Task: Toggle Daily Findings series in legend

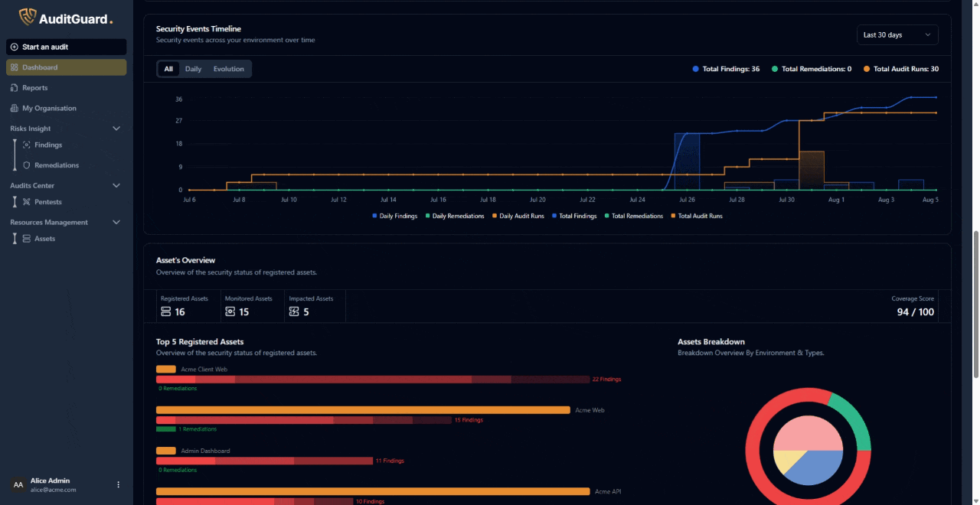Action: 395,217
